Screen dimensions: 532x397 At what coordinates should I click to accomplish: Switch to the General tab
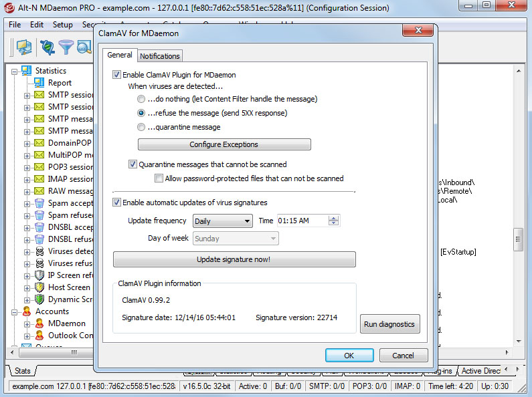120,55
